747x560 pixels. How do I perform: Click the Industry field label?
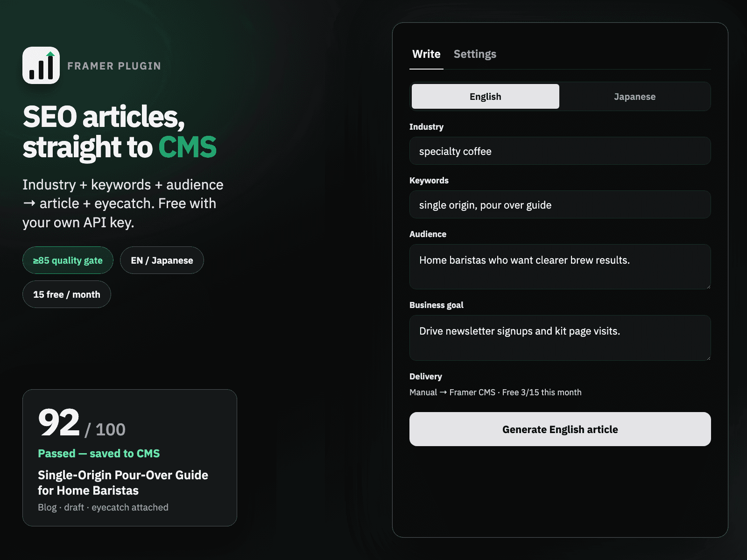(426, 127)
